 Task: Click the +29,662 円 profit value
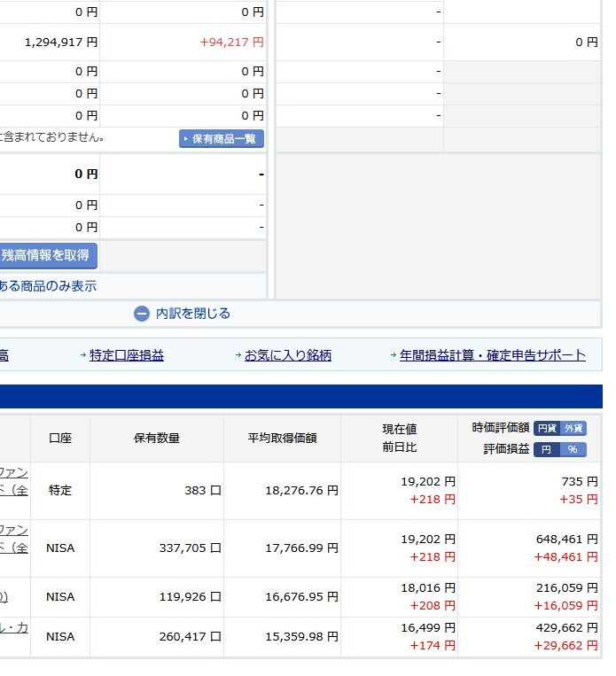[x=566, y=645]
